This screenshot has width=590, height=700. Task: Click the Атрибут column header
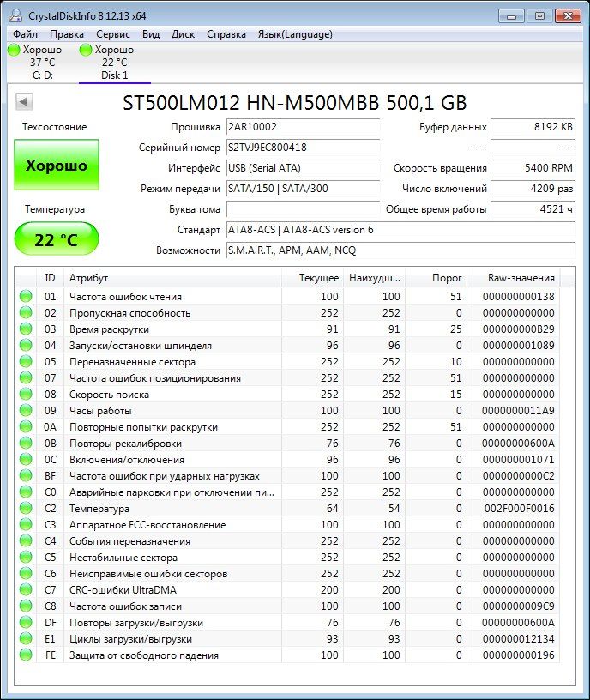coord(172,278)
